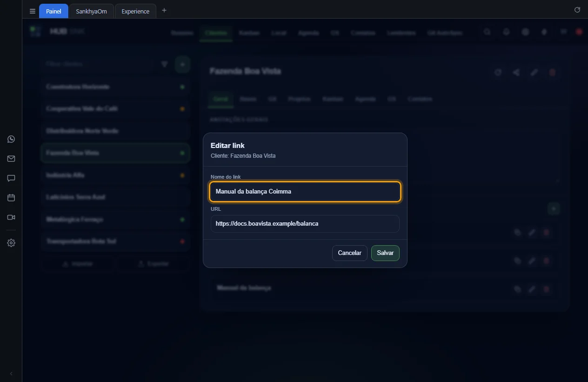Open the Kanban item in the top navigation
Screen dimensions: 588x382
click(249, 33)
